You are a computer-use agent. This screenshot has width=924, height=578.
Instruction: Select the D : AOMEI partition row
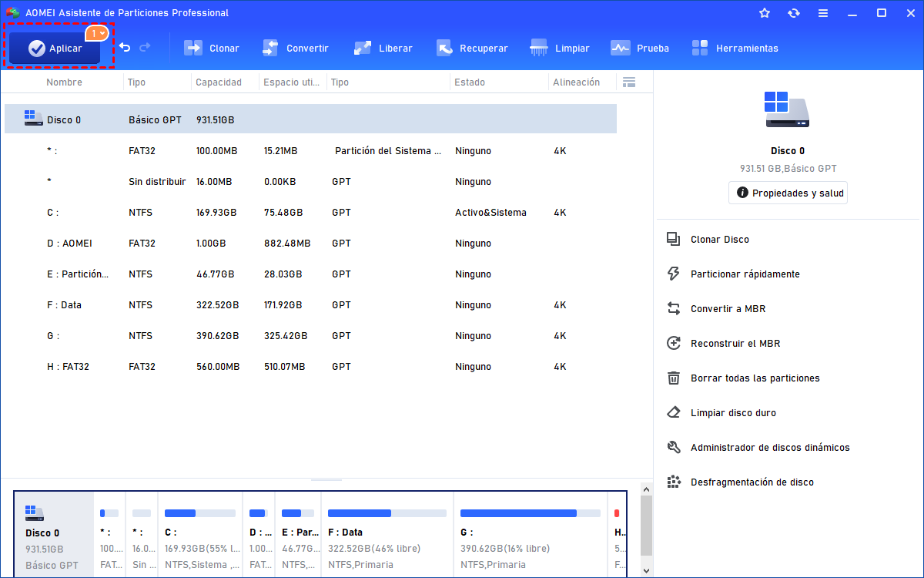310,244
